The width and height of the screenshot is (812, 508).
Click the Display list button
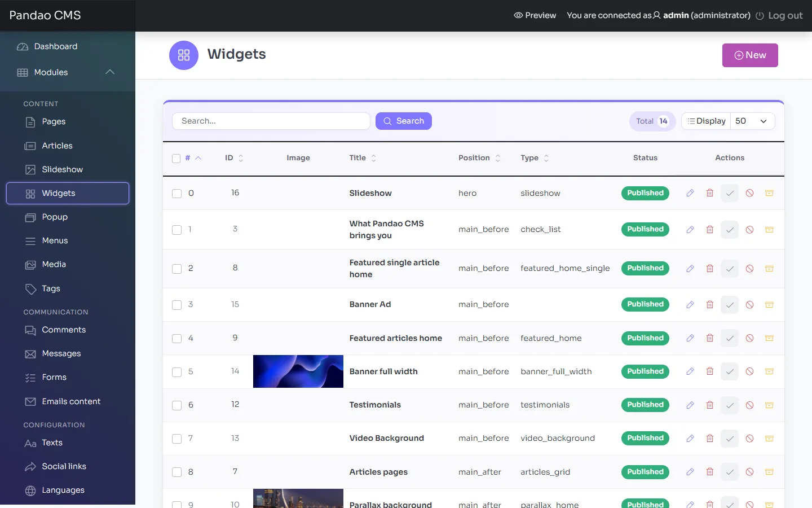(x=706, y=121)
